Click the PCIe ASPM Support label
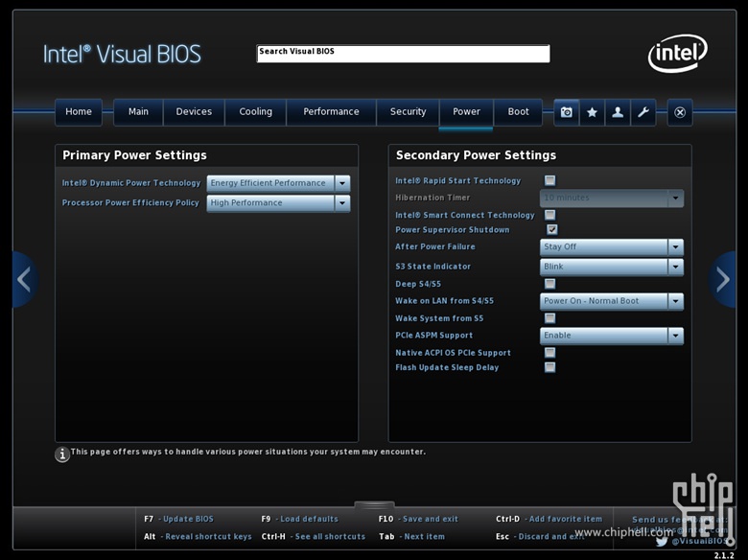The height and width of the screenshot is (560, 748). click(x=434, y=336)
